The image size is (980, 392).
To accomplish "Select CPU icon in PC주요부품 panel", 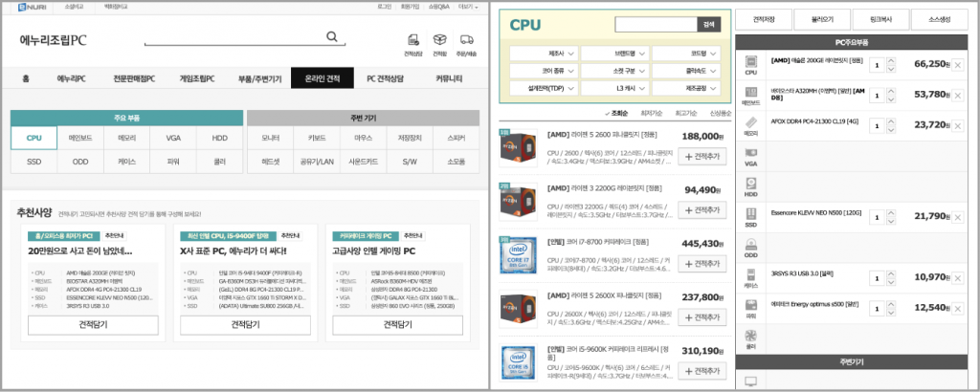I will (750, 64).
